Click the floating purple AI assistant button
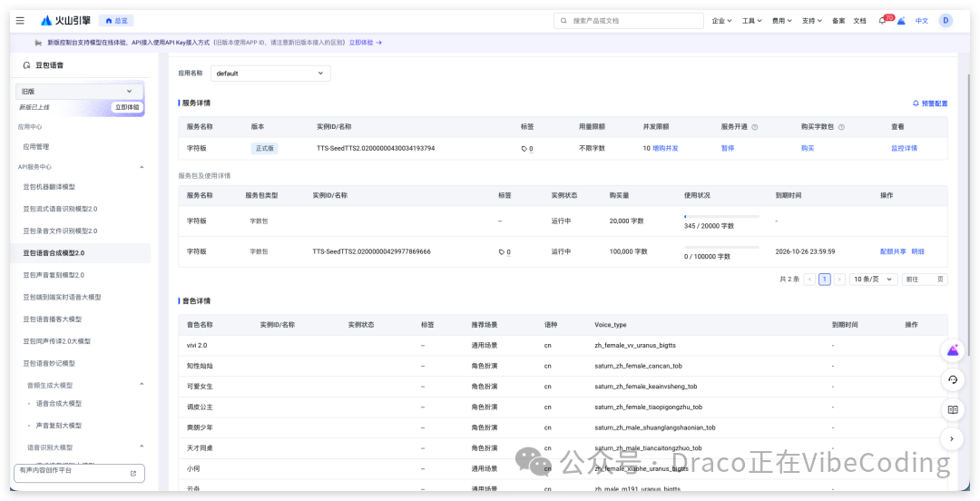This screenshot has height=501, width=980. click(953, 350)
